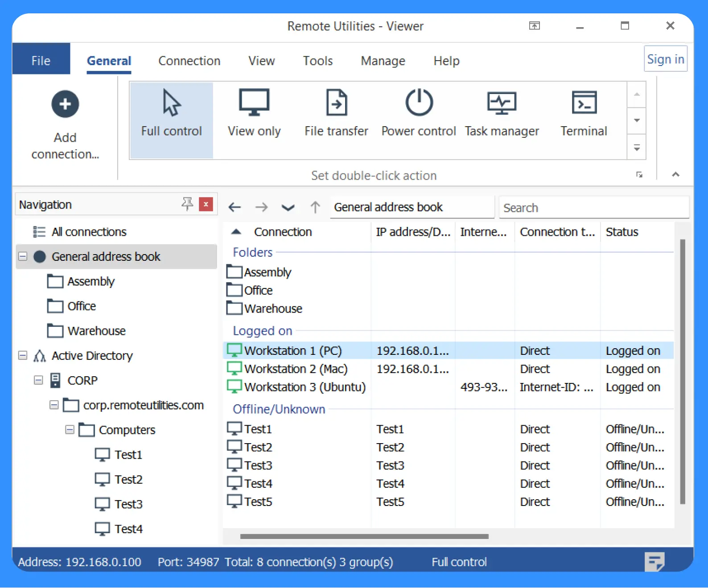The height and width of the screenshot is (588, 708).
Task: Select Workstation 2 (Mac) connection
Action: point(448,369)
